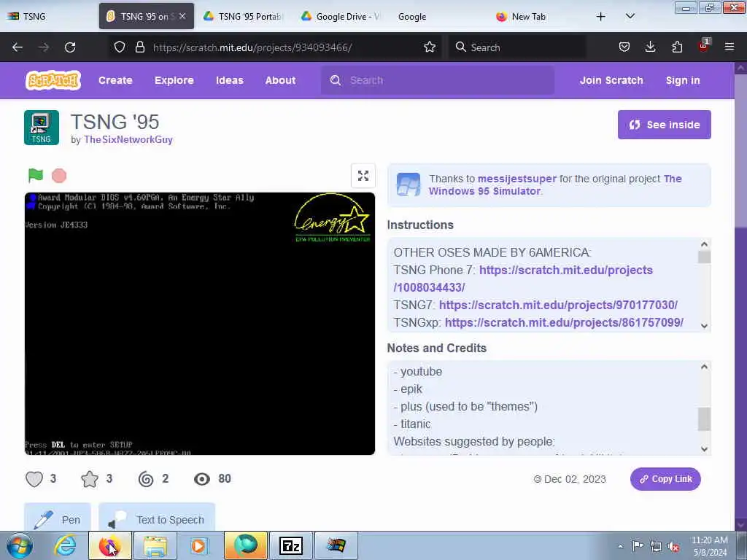Enter fullscreen mode for the project player
The height and width of the screenshot is (560, 747).
(363, 176)
